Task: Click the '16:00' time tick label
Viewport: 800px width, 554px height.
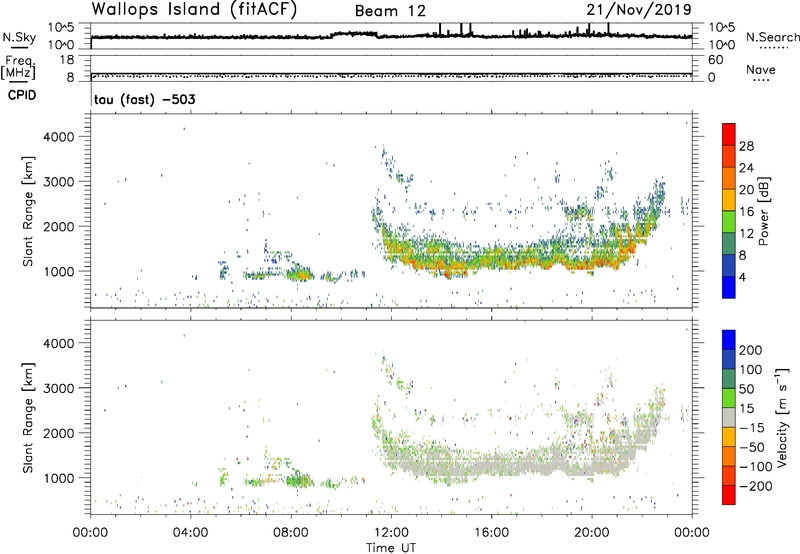Action: point(491,533)
